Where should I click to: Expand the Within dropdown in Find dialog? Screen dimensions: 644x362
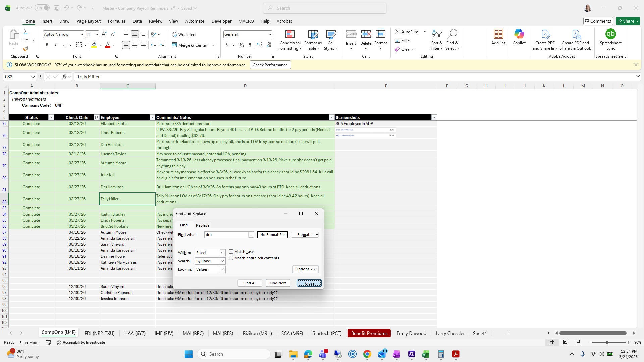222,253
